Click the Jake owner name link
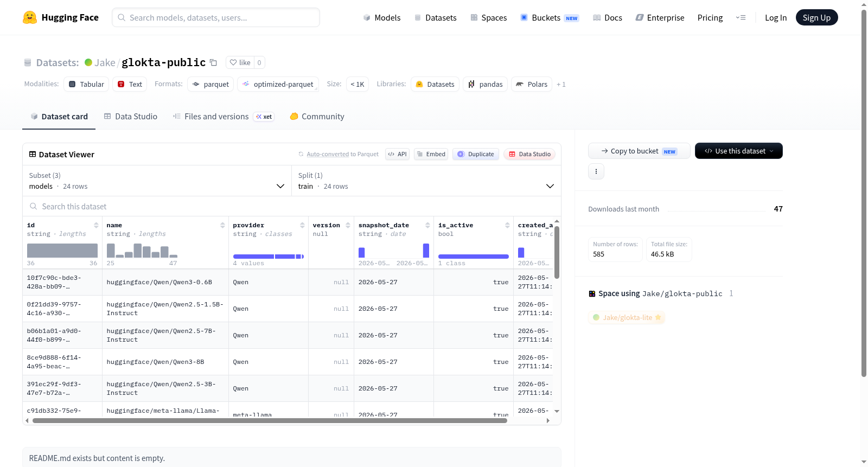 tap(105, 62)
